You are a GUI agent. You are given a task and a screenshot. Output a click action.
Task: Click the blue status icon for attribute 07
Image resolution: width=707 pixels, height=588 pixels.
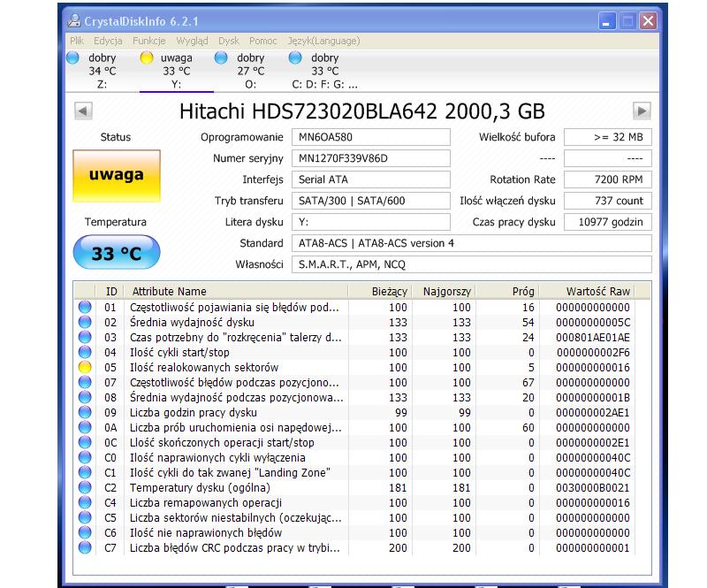pyautogui.click(x=85, y=382)
